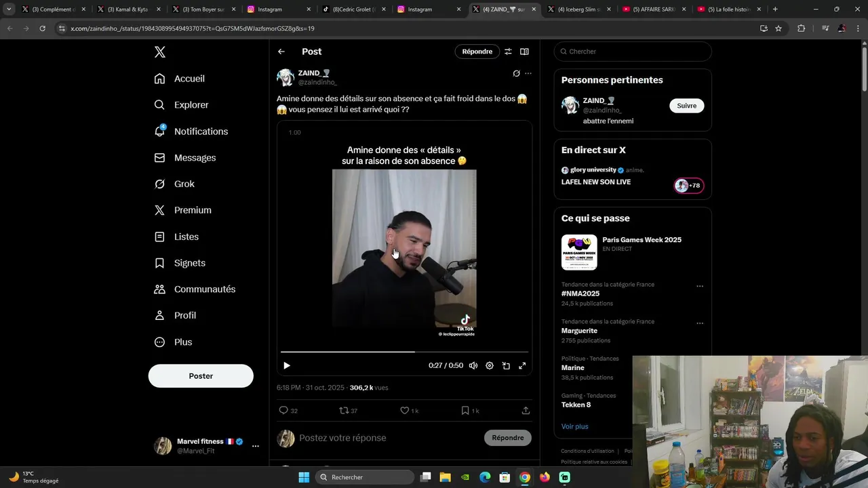Screen dimensions: 868x488
Task: Open Notifications in the sidebar
Action: pyautogui.click(x=191, y=131)
